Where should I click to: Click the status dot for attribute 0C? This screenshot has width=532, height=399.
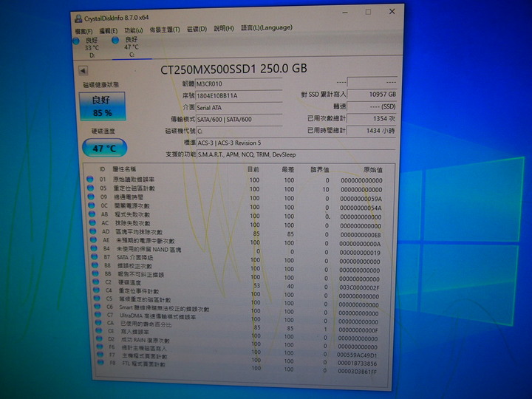tap(92, 205)
